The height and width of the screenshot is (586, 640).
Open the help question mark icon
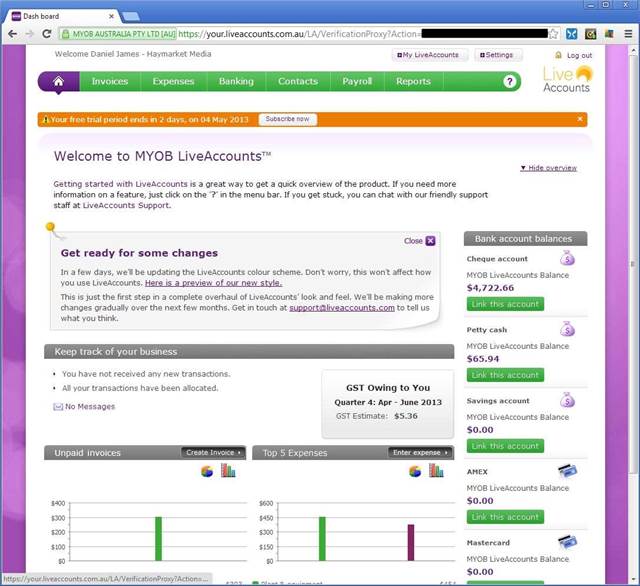click(x=509, y=82)
